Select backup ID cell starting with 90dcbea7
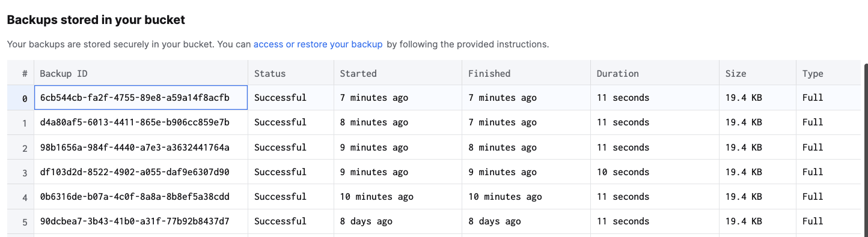Viewport: 868px width, 237px height. click(x=141, y=221)
